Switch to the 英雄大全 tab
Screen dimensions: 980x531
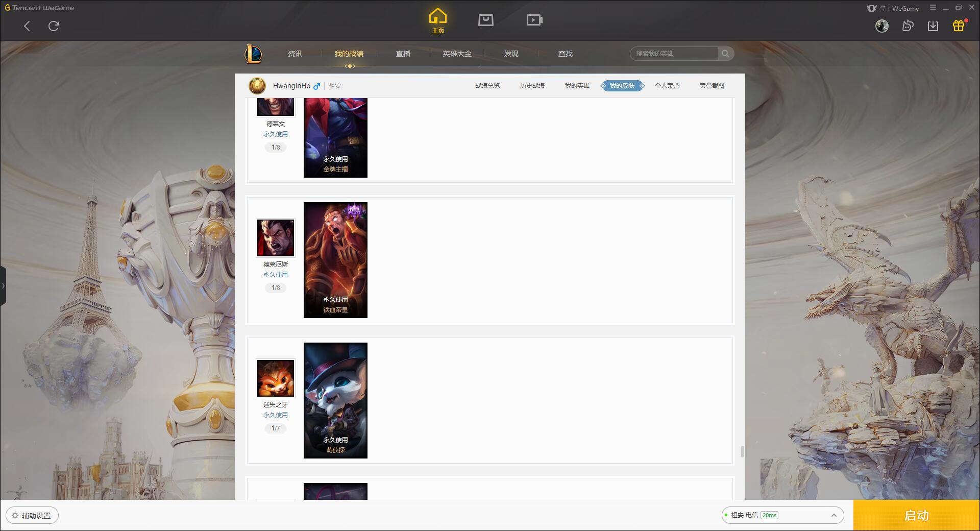457,54
